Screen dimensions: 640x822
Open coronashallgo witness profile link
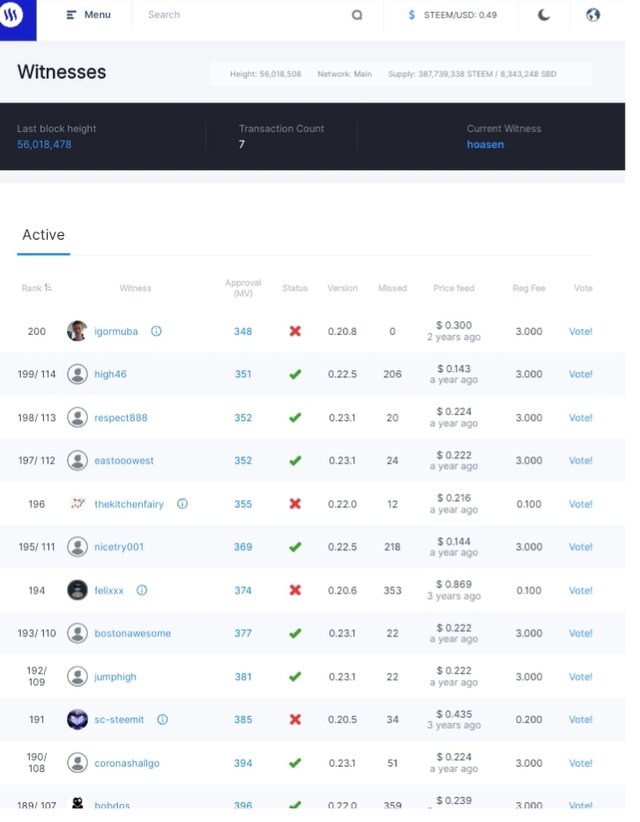[x=126, y=763]
